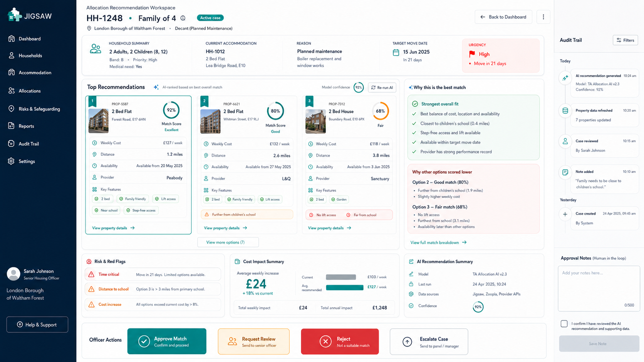Open View full match breakdown
The width and height of the screenshot is (644, 362).
pos(438,243)
